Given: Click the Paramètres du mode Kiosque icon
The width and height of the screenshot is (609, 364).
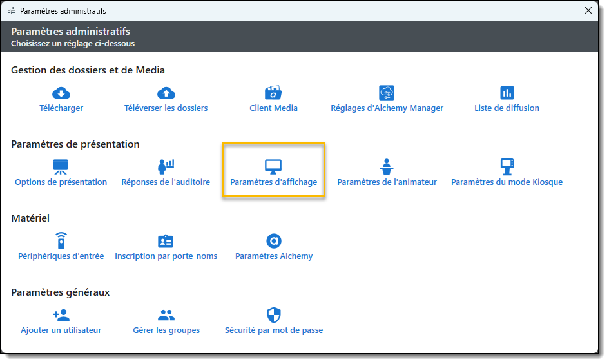Looking at the screenshot, I should coord(507,167).
